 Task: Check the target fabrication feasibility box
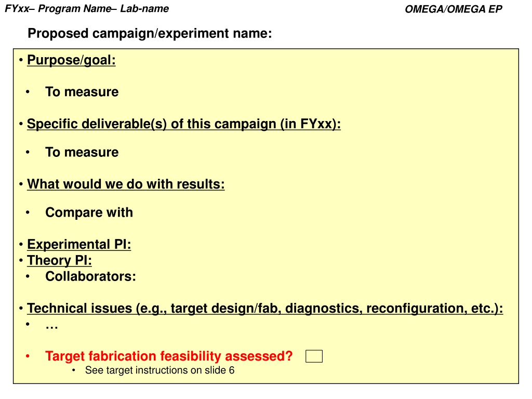click(x=314, y=356)
